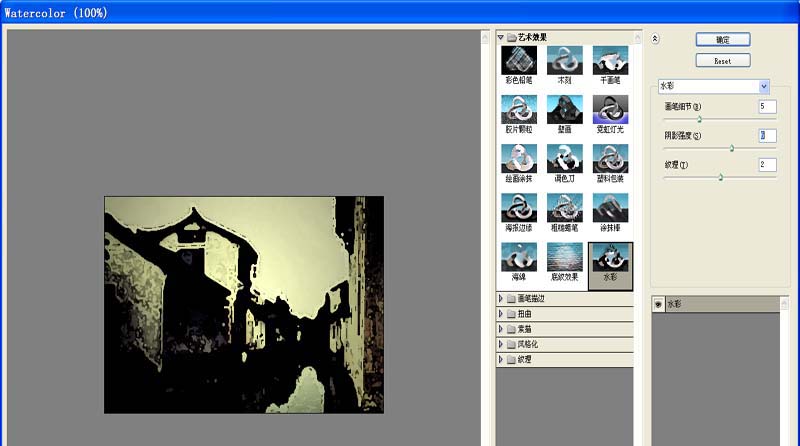800x446 pixels.
Task: Click the 阴影强度 value input field
Action: [x=767, y=136]
